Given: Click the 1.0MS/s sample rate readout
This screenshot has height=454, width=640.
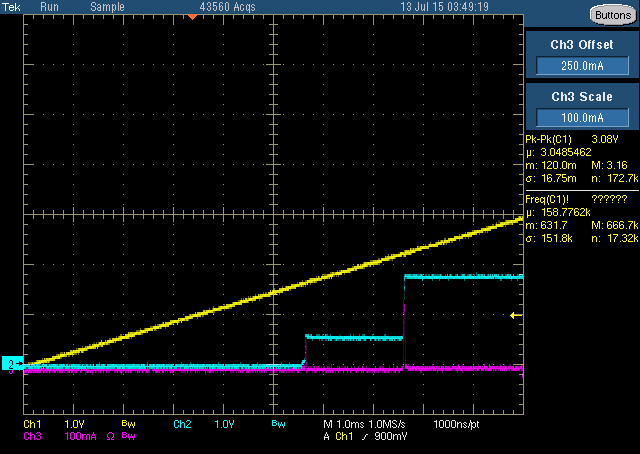Looking at the screenshot, I should click(x=387, y=424).
